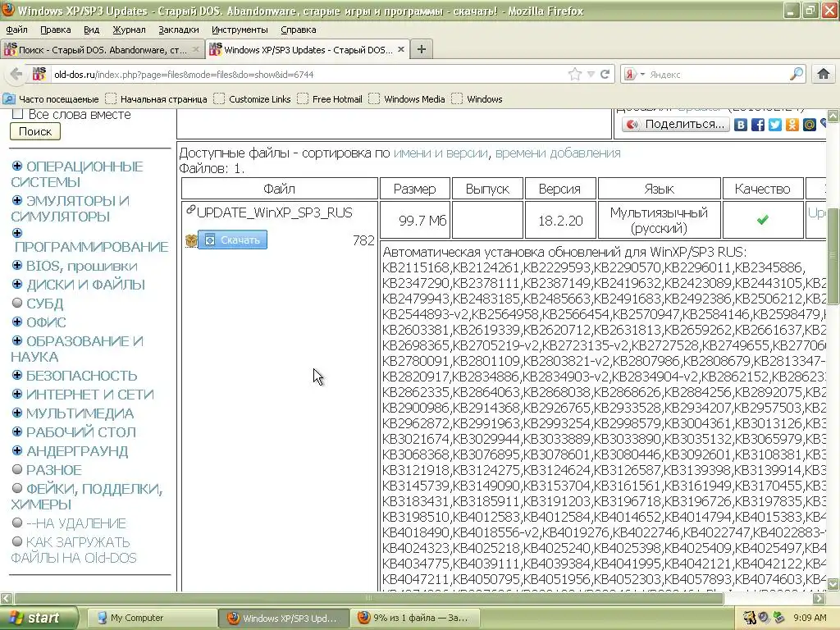Switch to My Computer taskbar window

[152, 618]
